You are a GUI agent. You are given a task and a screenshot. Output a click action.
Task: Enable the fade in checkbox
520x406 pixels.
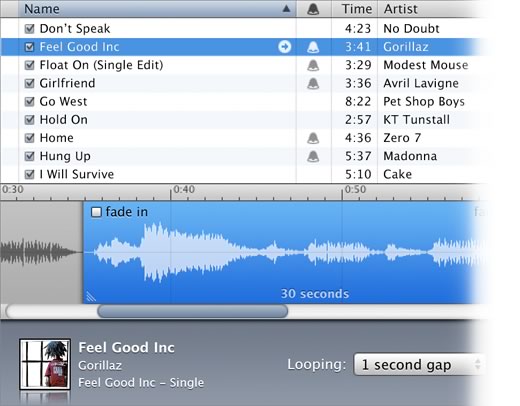click(x=96, y=212)
